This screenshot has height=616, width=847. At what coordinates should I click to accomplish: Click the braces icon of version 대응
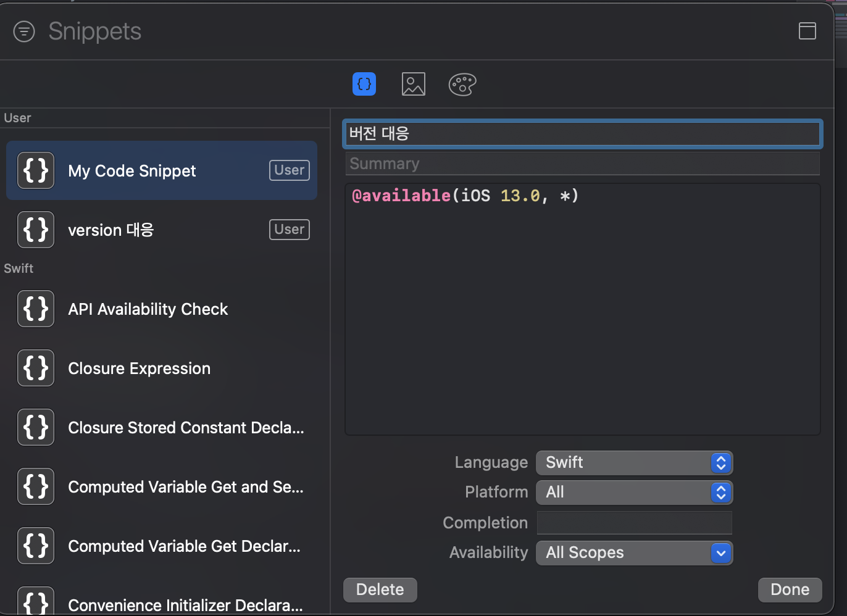point(36,230)
